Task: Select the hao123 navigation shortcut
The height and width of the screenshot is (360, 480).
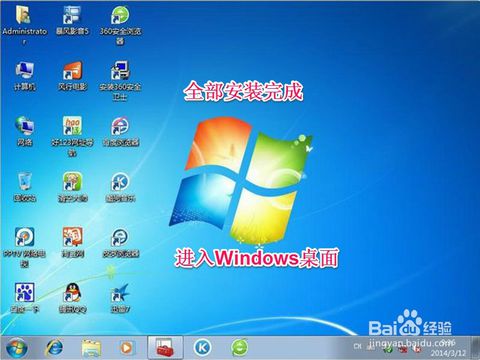Action: point(72,136)
